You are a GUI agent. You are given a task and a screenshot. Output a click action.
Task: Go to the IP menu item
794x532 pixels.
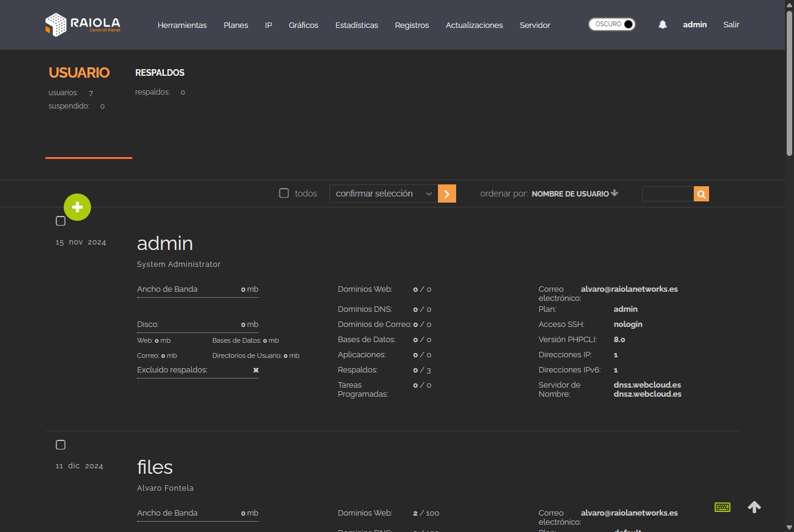[269, 25]
